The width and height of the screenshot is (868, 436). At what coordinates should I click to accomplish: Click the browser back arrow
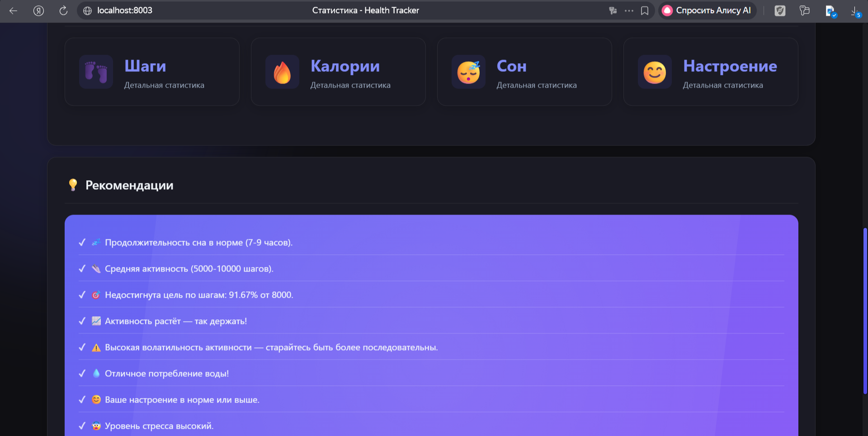point(13,10)
